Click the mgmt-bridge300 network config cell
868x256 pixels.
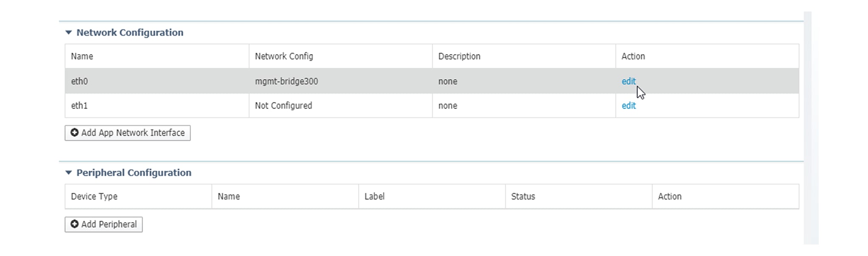coord(341,81)
